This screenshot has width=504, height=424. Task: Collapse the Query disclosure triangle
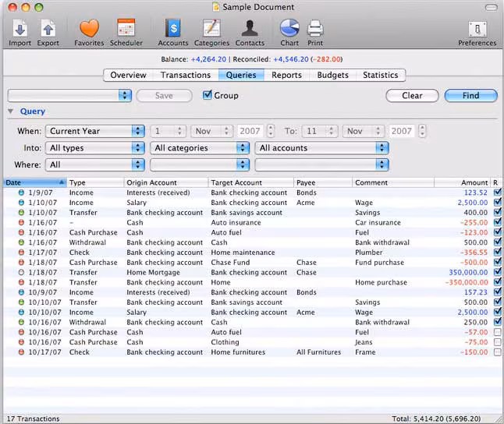[11, 111]
